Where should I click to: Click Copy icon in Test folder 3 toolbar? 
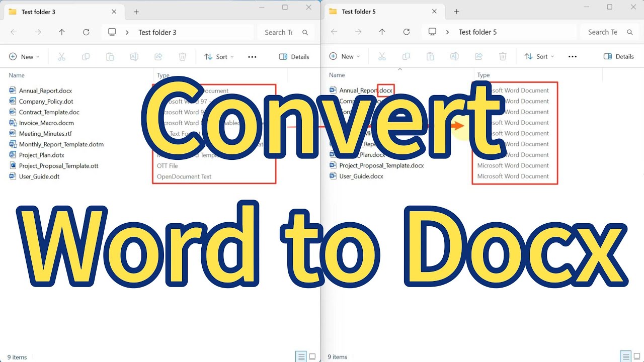pos(86,57)
